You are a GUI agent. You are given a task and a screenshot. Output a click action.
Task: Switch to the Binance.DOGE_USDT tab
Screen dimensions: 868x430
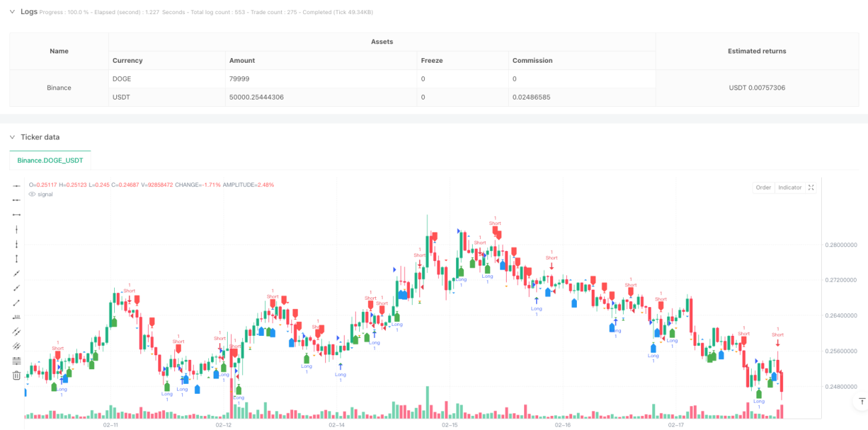[50, 160]
